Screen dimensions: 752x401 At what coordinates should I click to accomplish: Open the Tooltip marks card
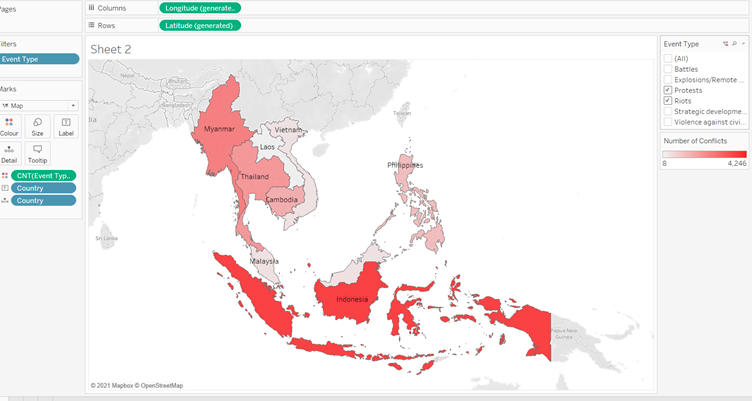click(x=37, y=154)
